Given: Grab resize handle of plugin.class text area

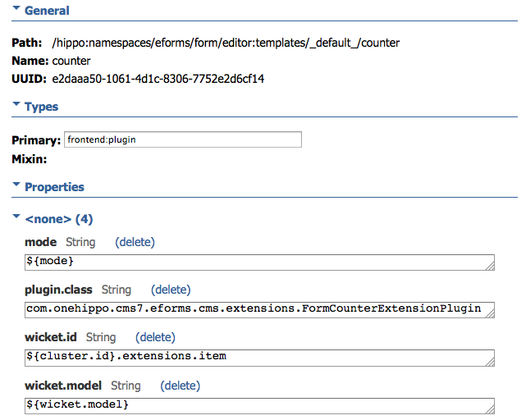Looking at the screenshot, I should [490, 313].
